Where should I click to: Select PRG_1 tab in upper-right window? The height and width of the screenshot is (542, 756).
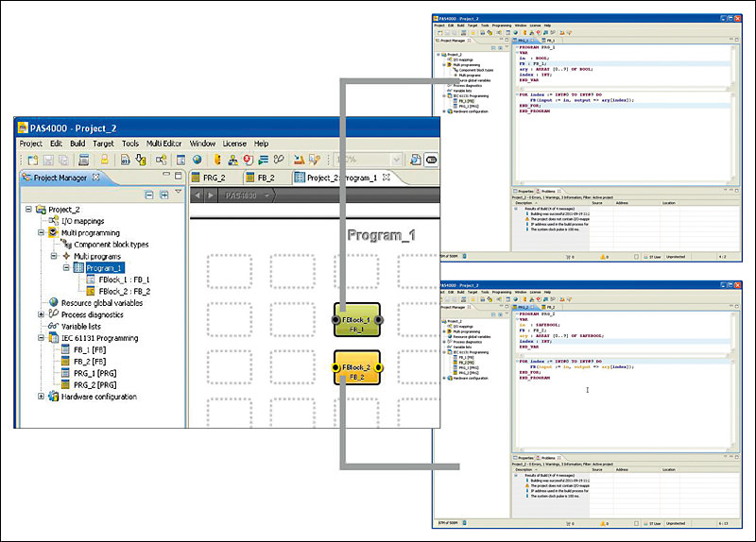pyautogui.click(x=525, y=41)
